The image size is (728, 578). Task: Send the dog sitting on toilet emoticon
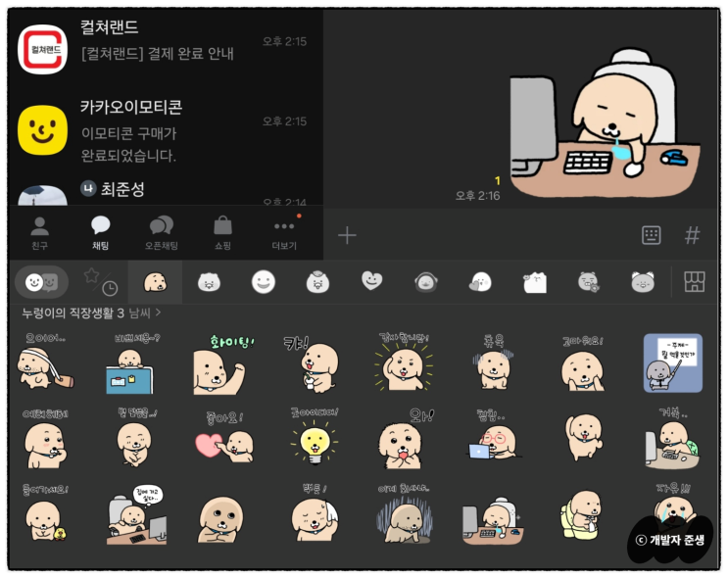tap(582, 515)
